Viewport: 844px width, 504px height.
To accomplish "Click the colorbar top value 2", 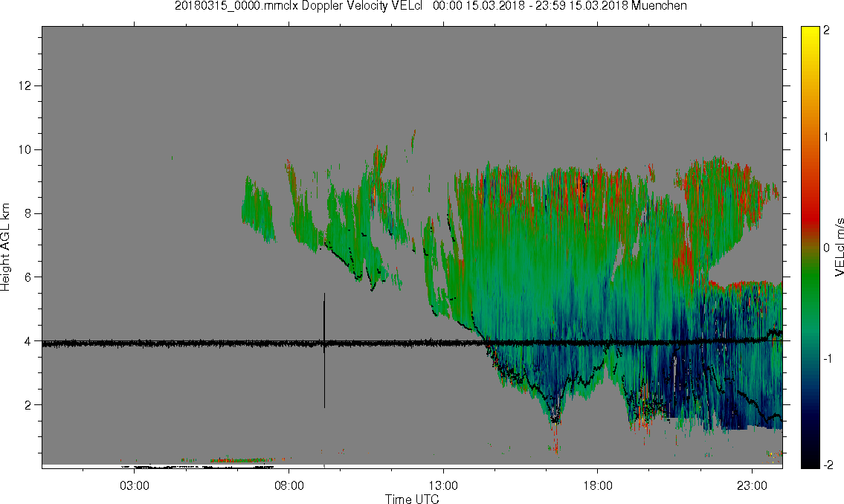I will click(x=827, y=30).
